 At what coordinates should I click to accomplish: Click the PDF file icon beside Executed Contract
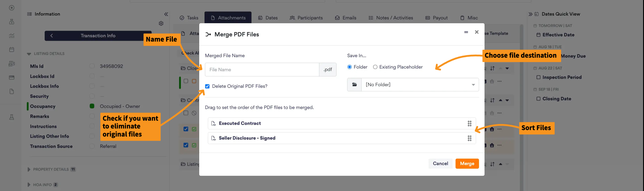point(213,124)
